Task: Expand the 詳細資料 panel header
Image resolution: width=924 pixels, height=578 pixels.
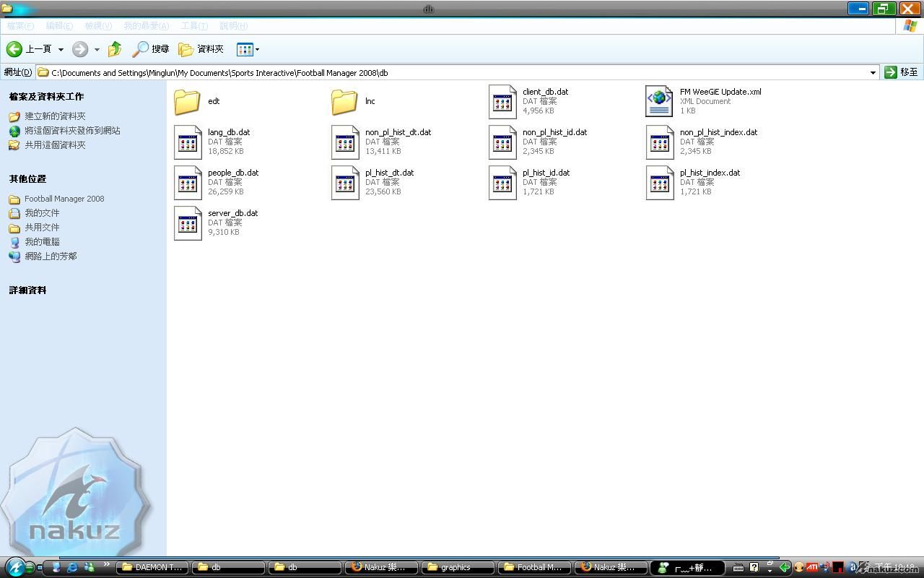Action: click(27, 290)
